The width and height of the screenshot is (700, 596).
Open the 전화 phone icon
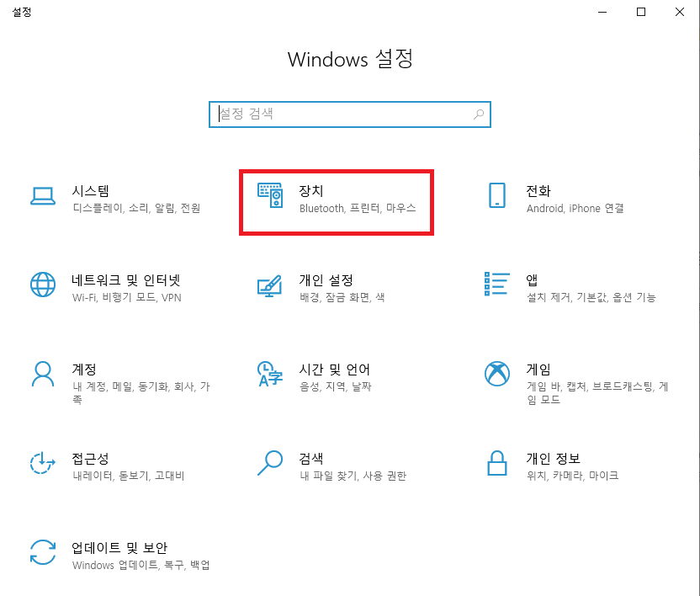point(497,195)
